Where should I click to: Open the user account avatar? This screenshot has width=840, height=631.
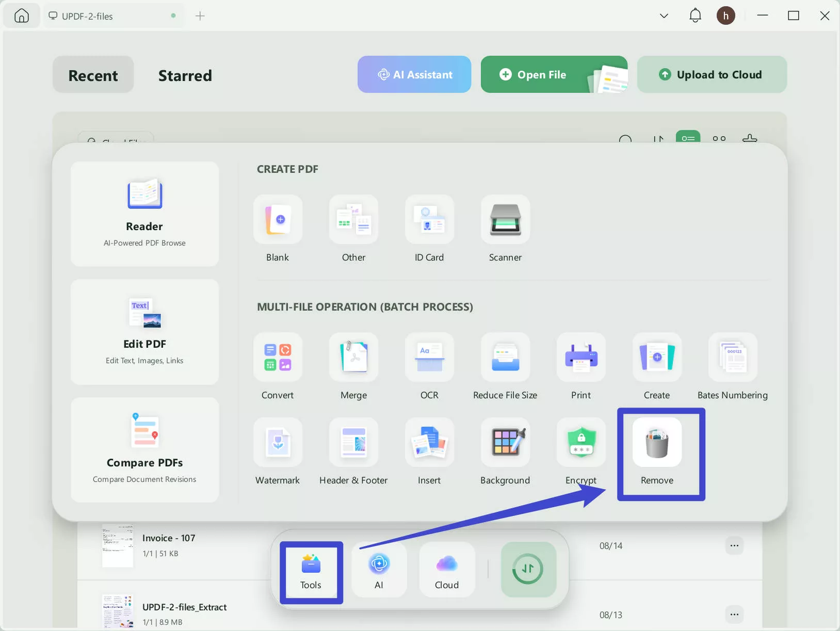(726, 15)
